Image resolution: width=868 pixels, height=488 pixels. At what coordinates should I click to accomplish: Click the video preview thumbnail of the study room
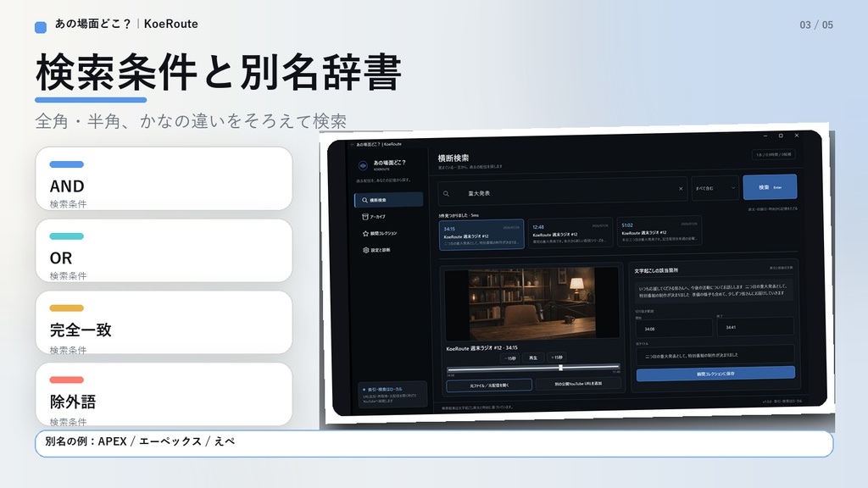[531, 303]
